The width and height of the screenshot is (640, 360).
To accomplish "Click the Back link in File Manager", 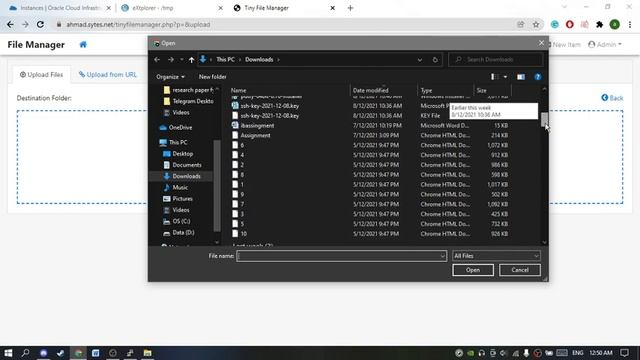I will pos(612,98).
